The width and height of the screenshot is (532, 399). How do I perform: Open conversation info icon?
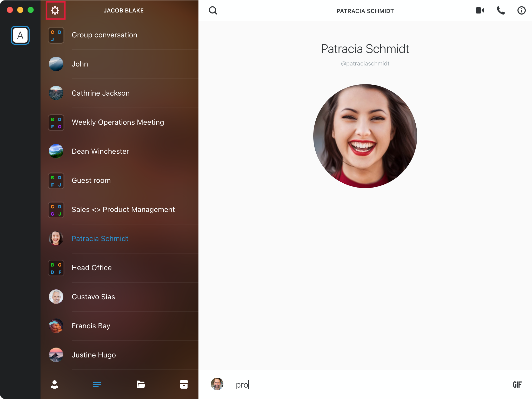(x=521, y=10)
